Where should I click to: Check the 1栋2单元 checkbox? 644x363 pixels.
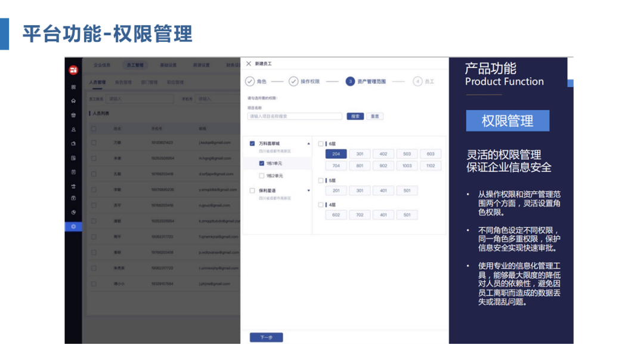pyautogui.click(x=262, y=176)
